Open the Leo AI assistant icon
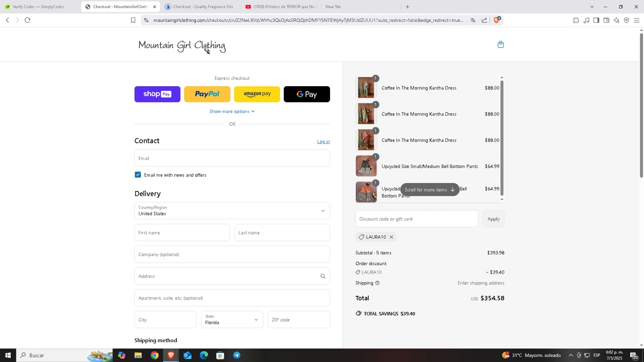This screenshot has height=362, width=644. coord(617,20)
